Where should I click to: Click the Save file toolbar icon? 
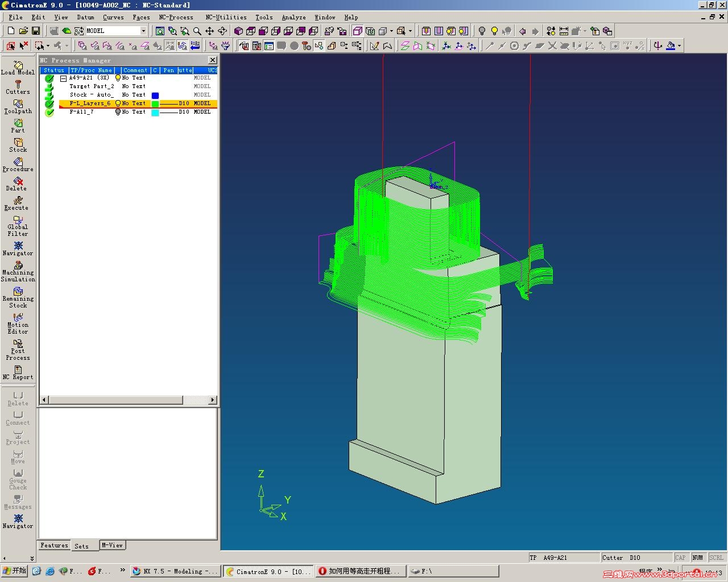[x=36, y=31]
